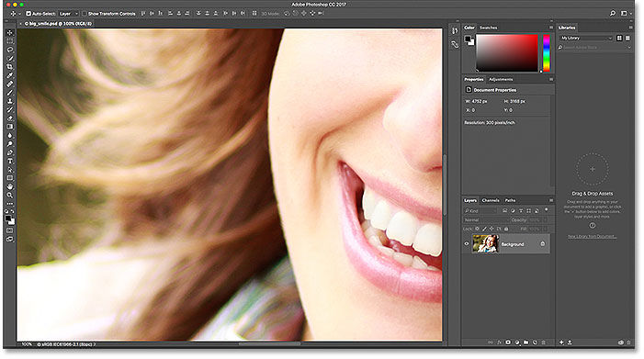Turn layer filtering on or off
The image size is (644, 359).
tap(547, 209)
